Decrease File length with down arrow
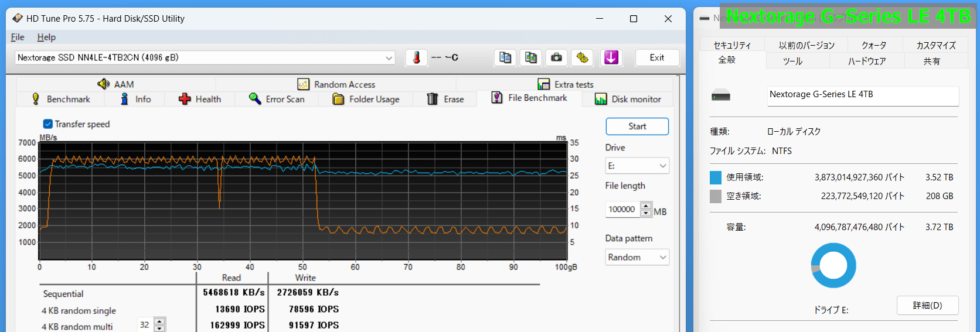 click(x=646, y=213)
